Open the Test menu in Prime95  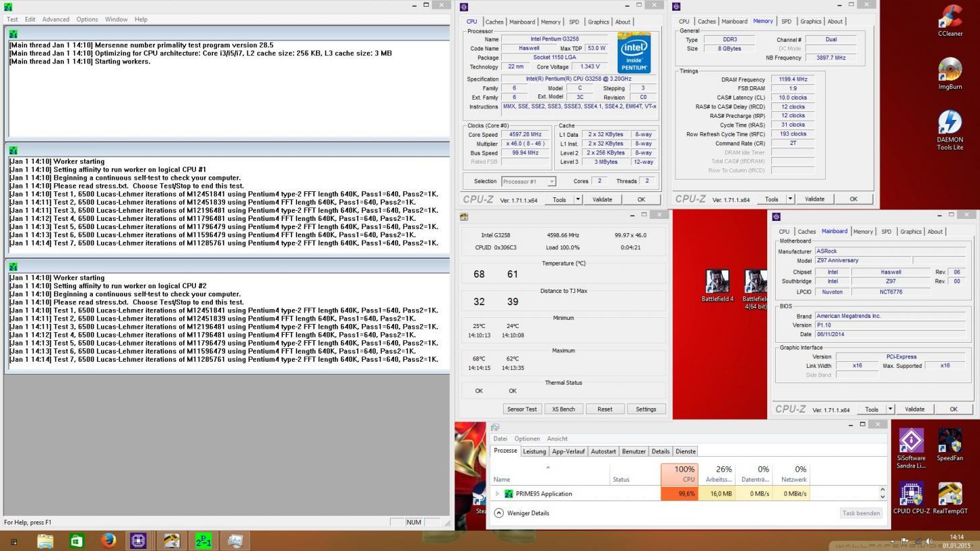coord(12,19)
